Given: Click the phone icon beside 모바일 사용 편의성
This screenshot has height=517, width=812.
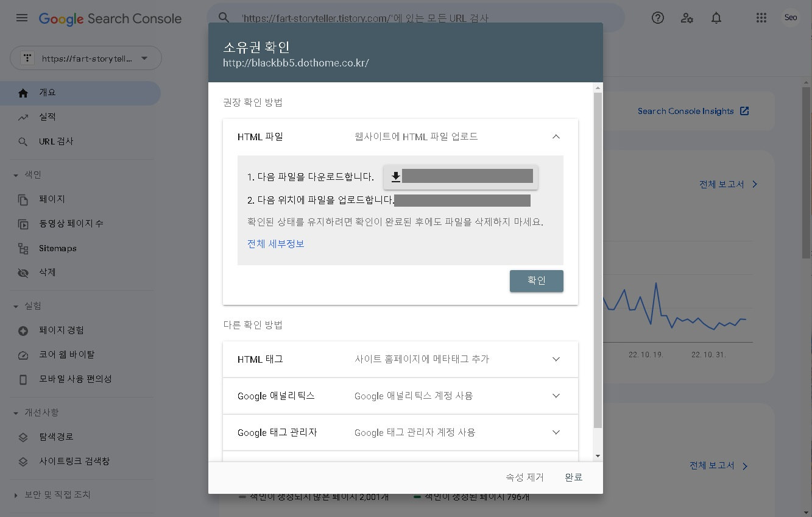Looking at the screenshot, I should click(x=23, y=379).
